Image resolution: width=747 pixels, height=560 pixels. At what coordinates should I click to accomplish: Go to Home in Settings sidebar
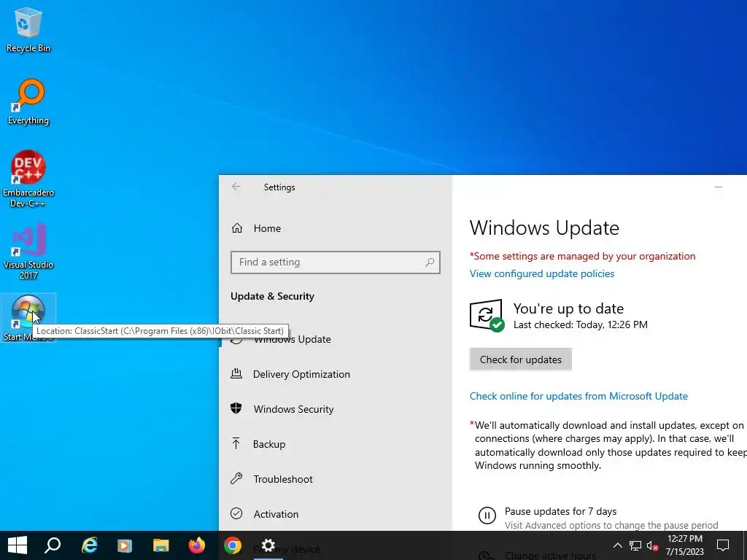(x=335, y=228)
